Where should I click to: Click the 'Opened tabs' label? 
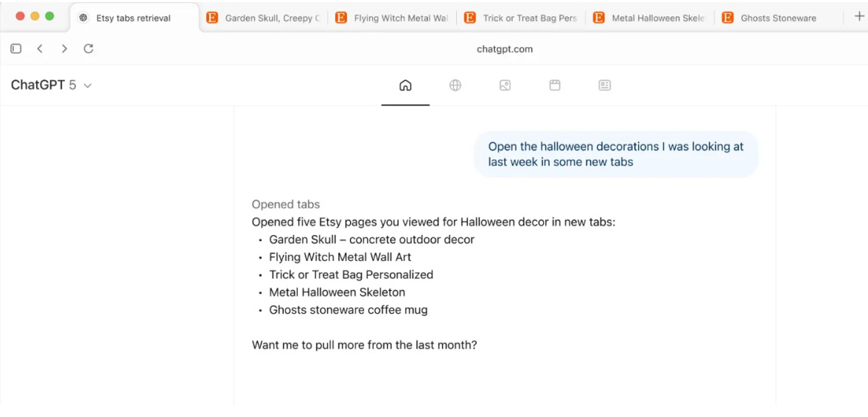(286, 204)
